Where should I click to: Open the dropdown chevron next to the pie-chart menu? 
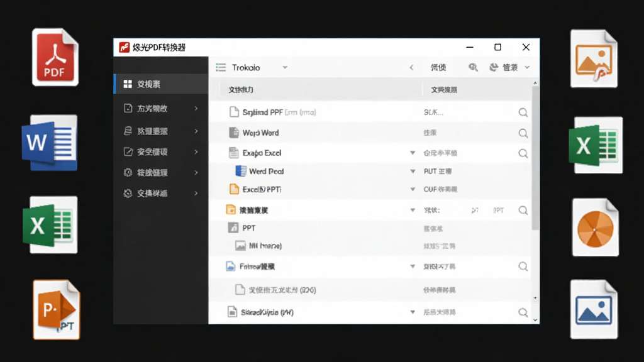pyautogui.click(x=528, y=67)
